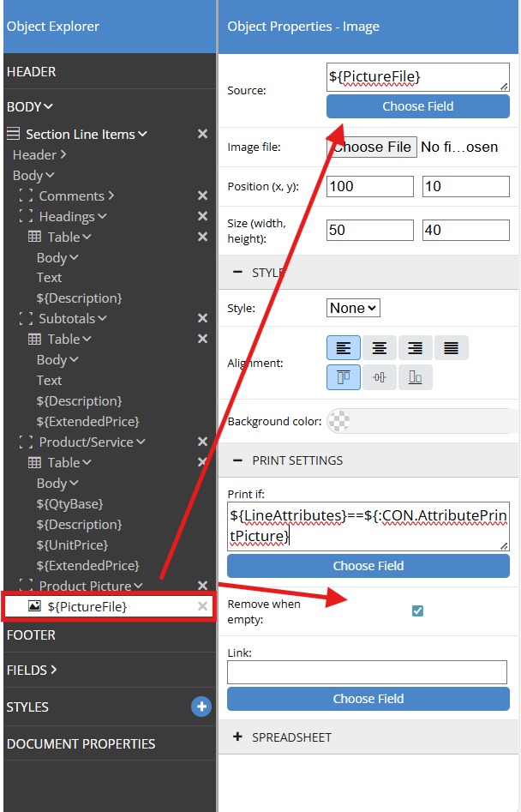Choose Field for Source

click(x=418, y=106)
